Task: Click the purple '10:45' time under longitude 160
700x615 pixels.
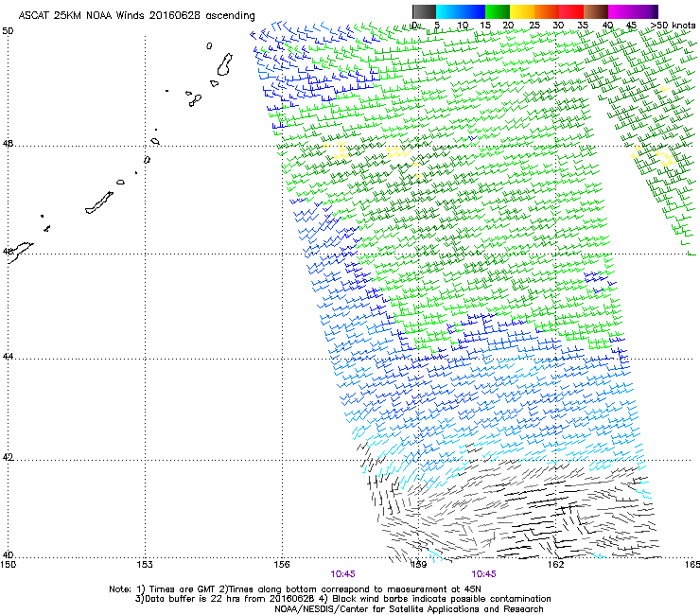Action: [x=483, y=574]
